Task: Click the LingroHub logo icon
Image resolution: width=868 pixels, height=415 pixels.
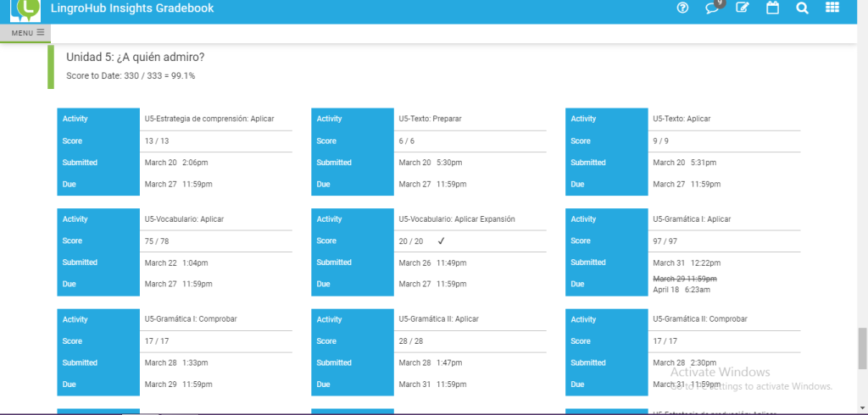Action: [x=25, y=9]
